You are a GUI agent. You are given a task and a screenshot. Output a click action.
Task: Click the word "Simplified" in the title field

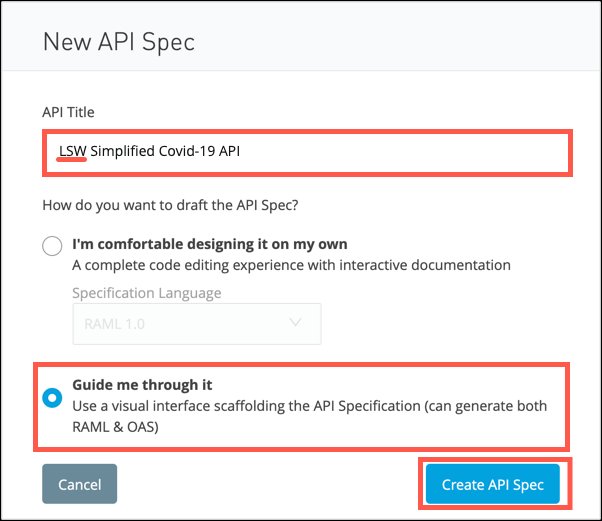point(122,151)
